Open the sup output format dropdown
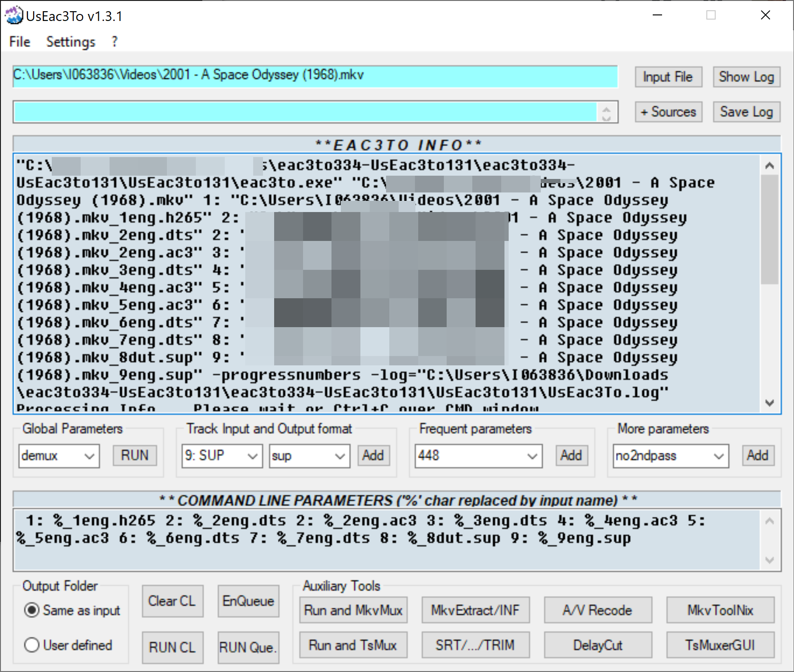The width and height of the screenshot is (794, 672). click(310, 456)
